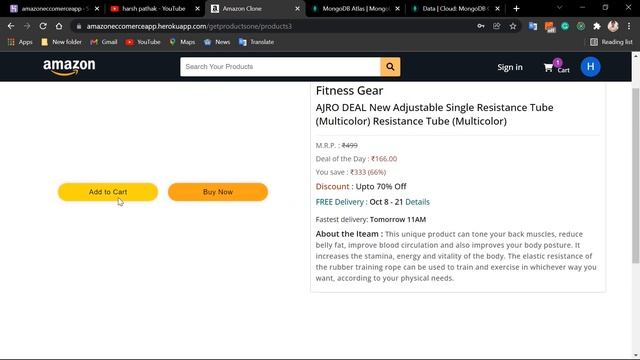Click the browser home icon
Screen dimensions: 640x360
[x=59, y=26]
